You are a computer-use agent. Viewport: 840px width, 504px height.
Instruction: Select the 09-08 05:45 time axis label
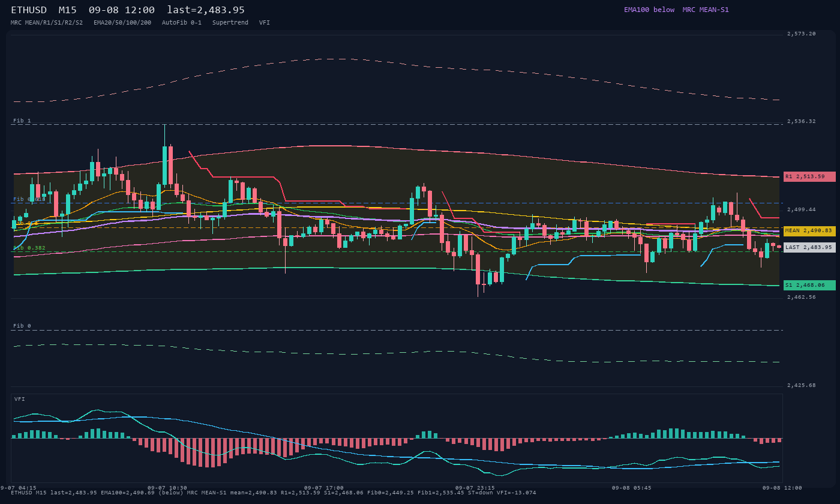pyautogui.click(x=632, y=488)
